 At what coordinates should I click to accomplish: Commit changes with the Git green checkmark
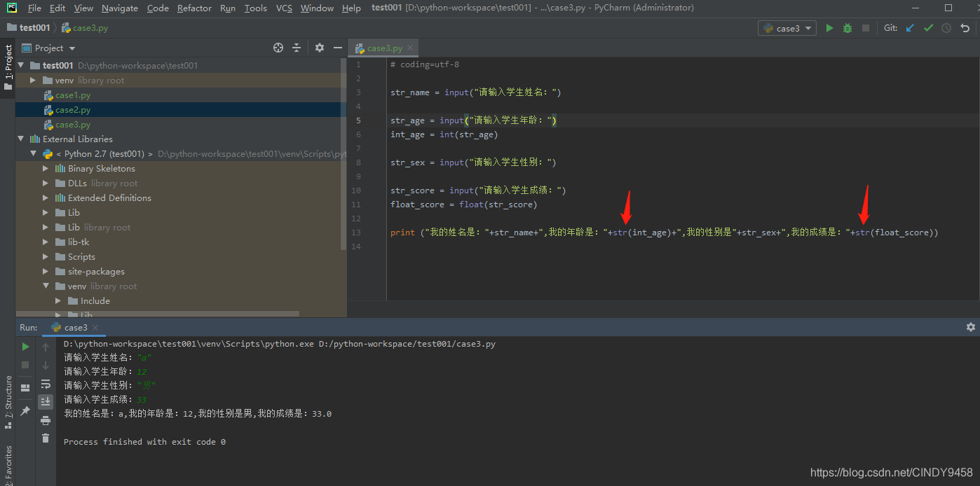coord(928,28)
